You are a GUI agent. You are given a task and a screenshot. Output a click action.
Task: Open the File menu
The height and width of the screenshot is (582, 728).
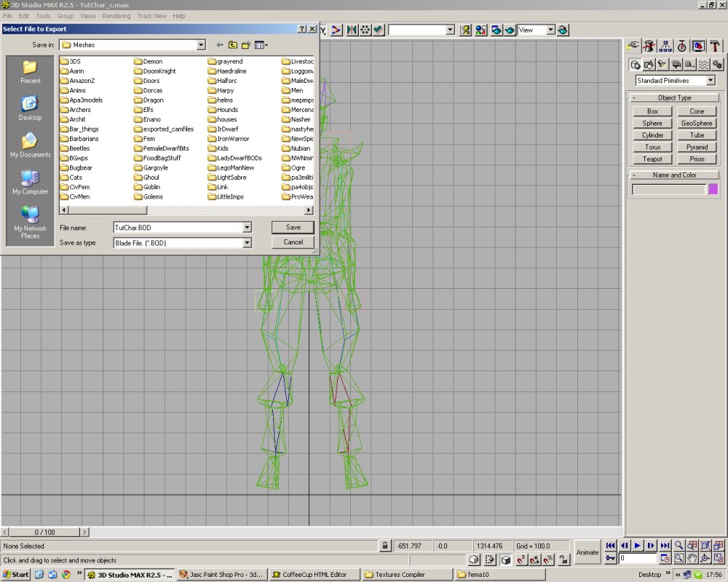pos(7,16)
